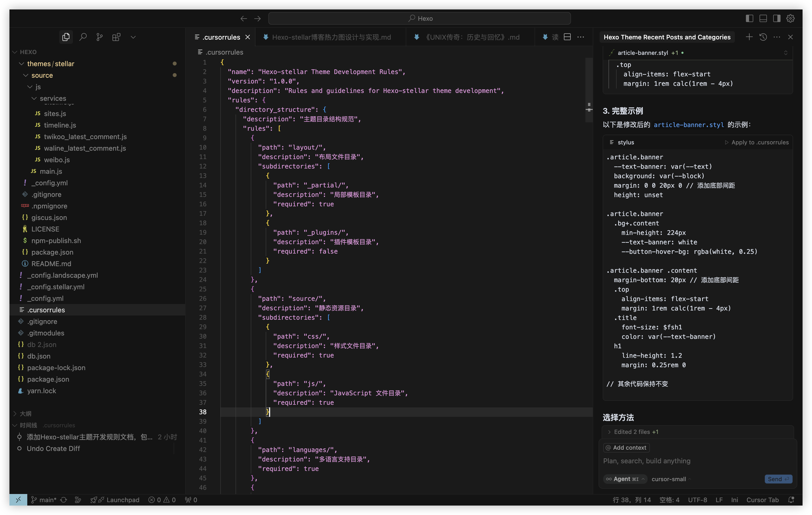The image size is (812, 515).
Task: Click the Add context button
Action: [626, 448]
